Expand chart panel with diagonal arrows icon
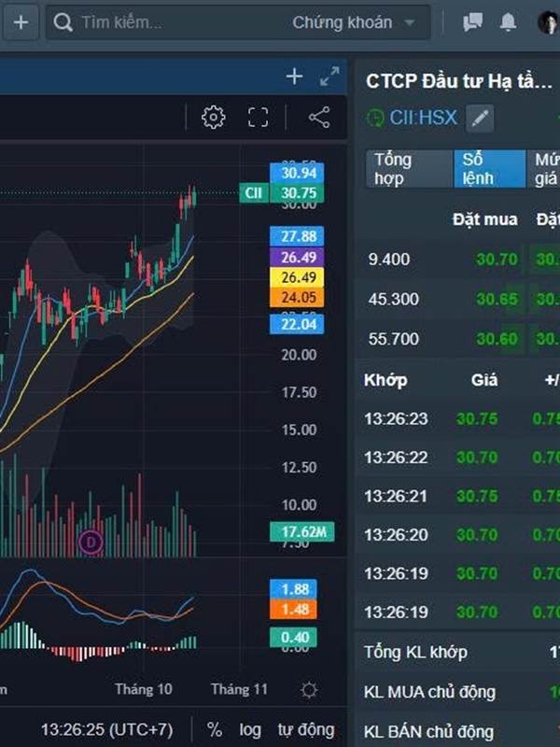This screenshot has width=560, height=747. [329, 77]
